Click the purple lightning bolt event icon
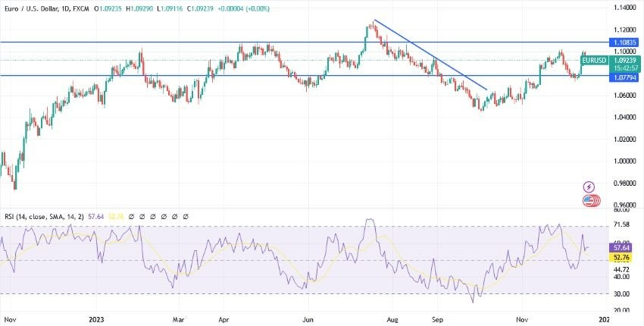644x326 pixels. tap(589, 187)
